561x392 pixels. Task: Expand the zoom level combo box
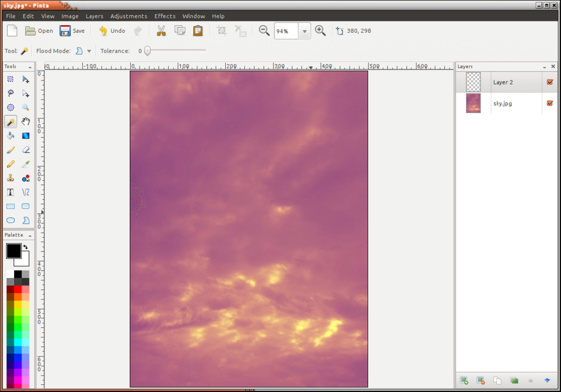coord(305,31)
